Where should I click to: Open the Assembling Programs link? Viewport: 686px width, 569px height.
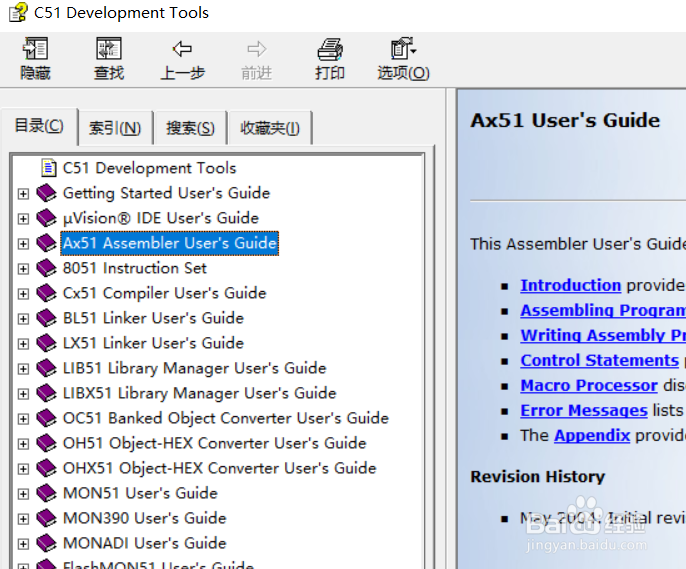pos(603,310)
